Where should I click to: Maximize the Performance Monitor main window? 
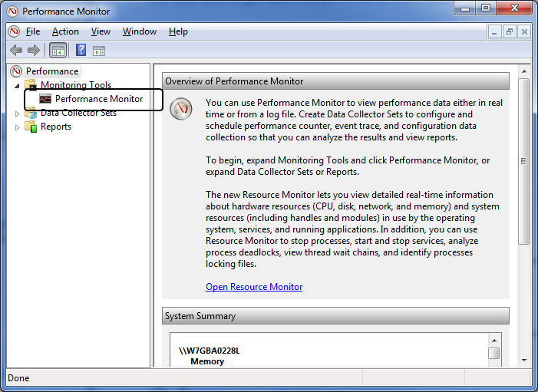[x=486, y=8]
